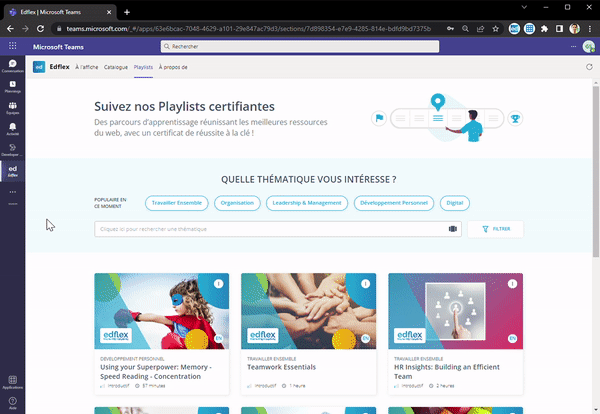Open Teams settings and more ellipsis
This screenshot has width=600, height=414.
(573, 46)
